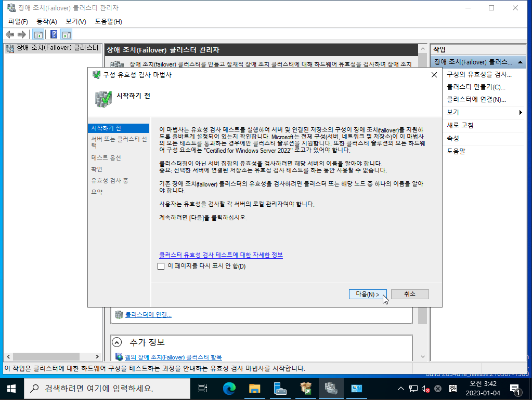Click 클러스터 만들기(C)... action
The height and width of the screenshot is (400, 532).
click(476, 87)
